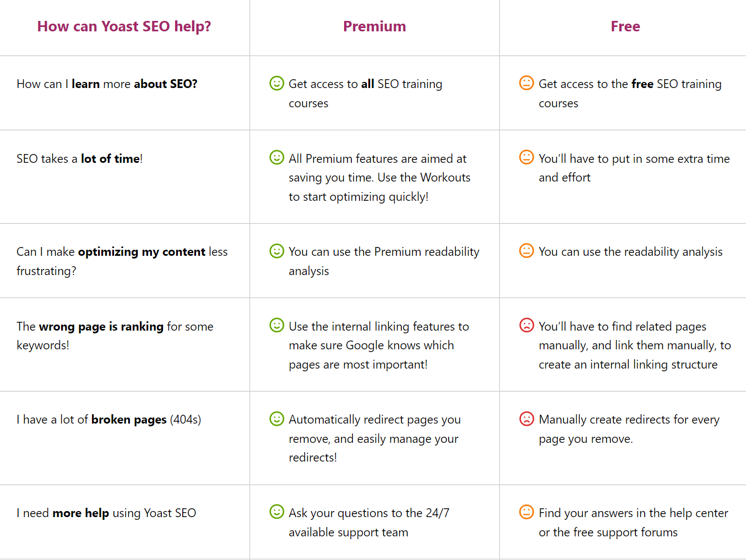
Task: Click red sad face beside Manually create redirects
Action: 526,419
